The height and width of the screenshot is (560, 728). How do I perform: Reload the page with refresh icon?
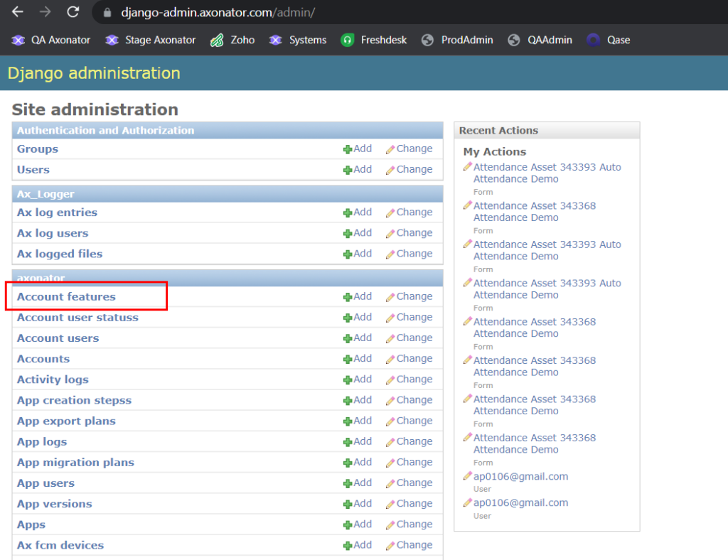(x=73, y=12)
